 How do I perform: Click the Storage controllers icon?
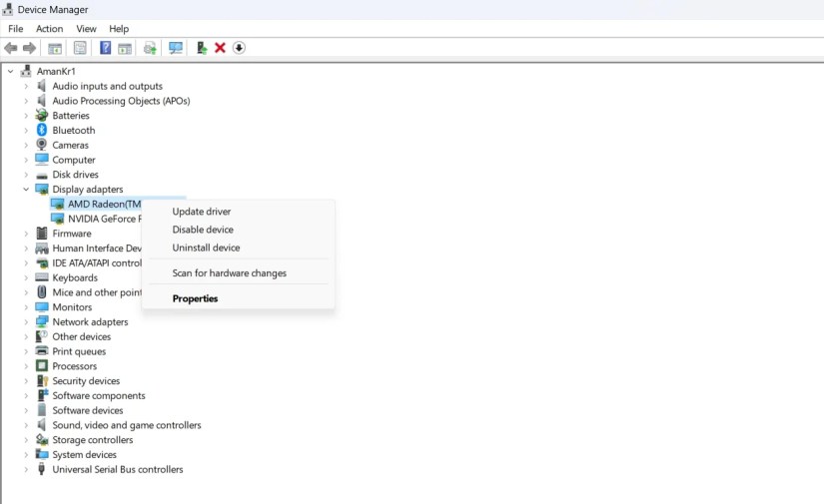[42, 439]
